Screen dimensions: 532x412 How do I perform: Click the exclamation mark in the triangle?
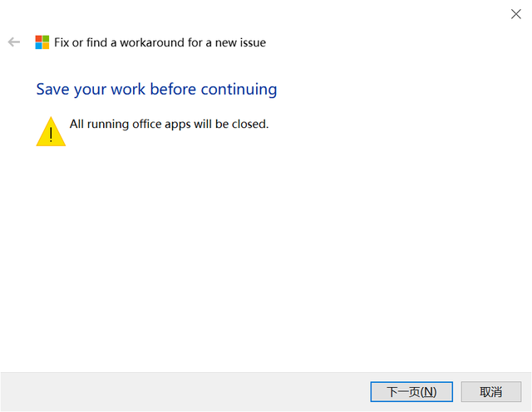(x=51, y=135)
